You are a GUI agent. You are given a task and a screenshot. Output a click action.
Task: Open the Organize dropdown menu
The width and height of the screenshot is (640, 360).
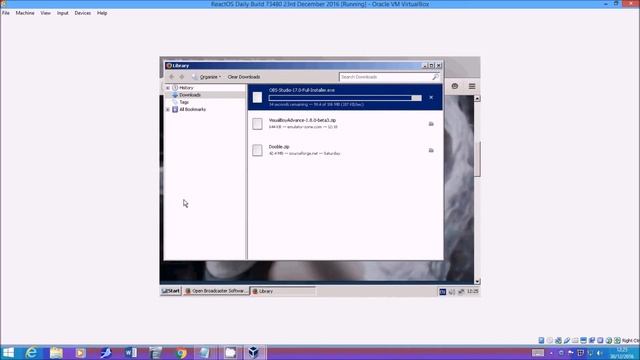point(207,77)
